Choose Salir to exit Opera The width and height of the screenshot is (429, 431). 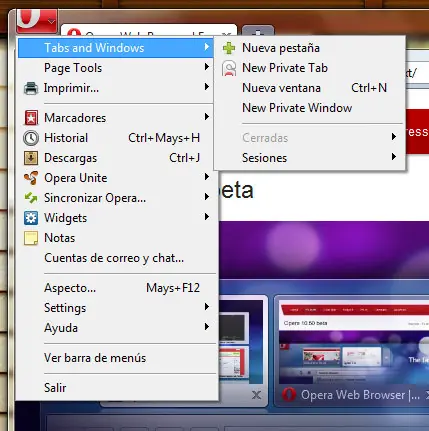pos(116,388)
